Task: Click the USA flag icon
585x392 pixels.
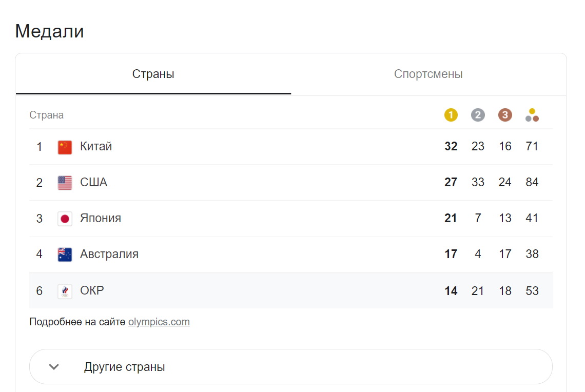Action: click(x=65, y=183)
